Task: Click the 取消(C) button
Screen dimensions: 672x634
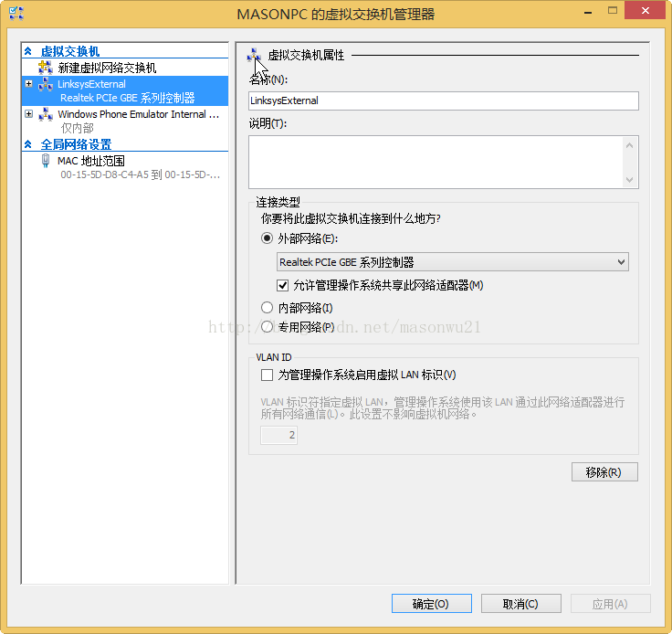Action: point(521,604)
